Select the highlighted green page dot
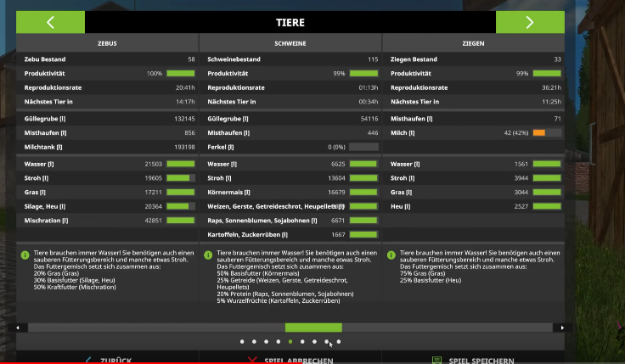The height and width of the screenshot is (364, 625). (x=290, y=342)
